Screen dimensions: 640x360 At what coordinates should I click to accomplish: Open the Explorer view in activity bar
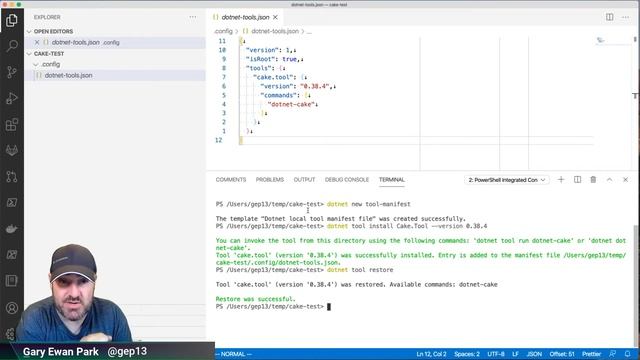12,20
